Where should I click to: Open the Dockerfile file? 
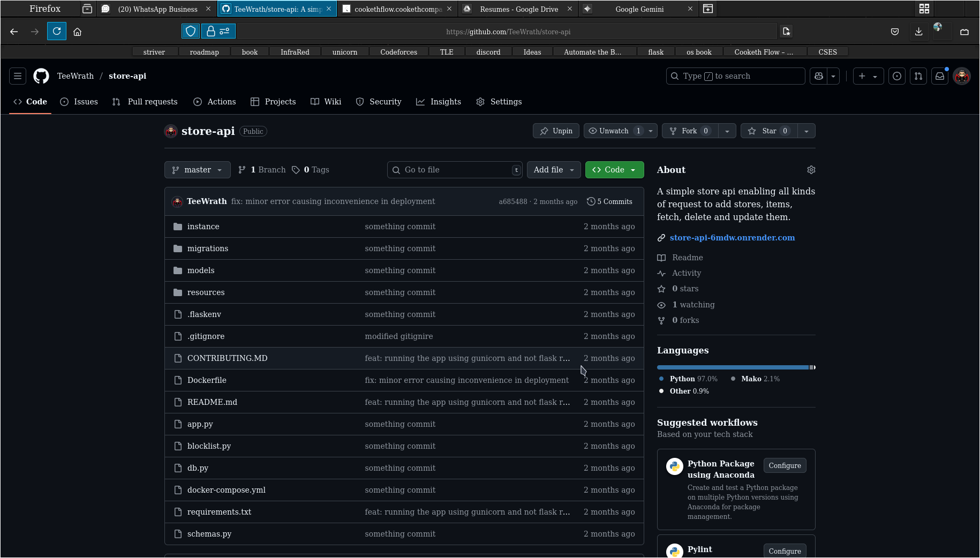207,380
